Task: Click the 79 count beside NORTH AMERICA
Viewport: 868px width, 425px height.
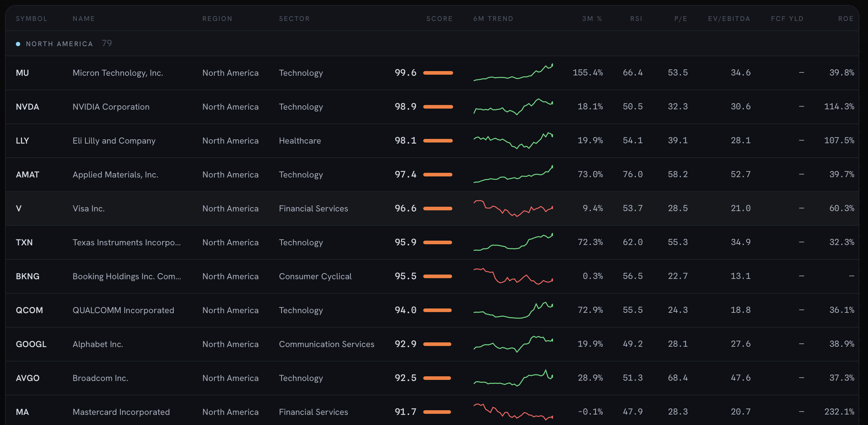Action: tap(107, 43)
